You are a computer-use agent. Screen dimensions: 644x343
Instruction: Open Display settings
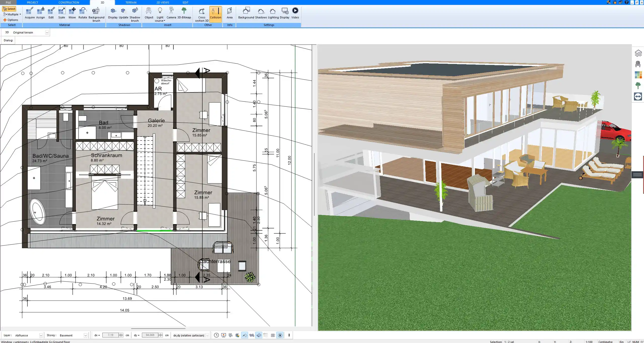tap(285, 13)
